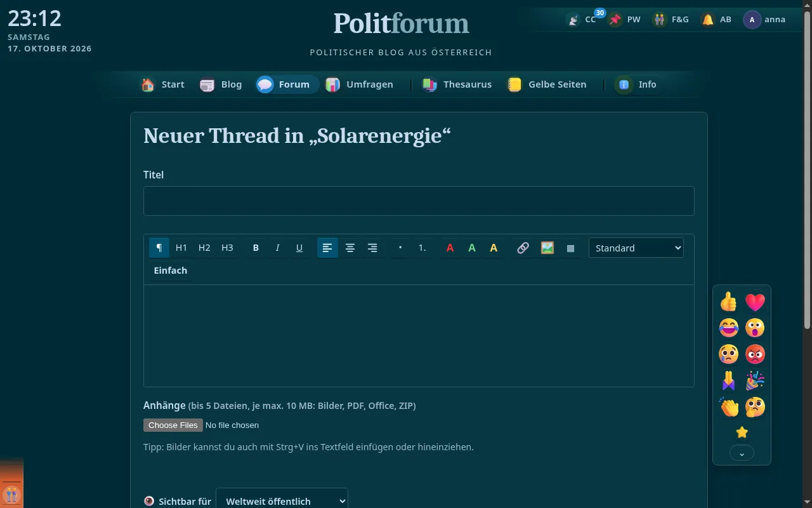Choose the sad crying emoji
Screen dimensions: 812x508
pyautogui.click(x=729, y=354)
